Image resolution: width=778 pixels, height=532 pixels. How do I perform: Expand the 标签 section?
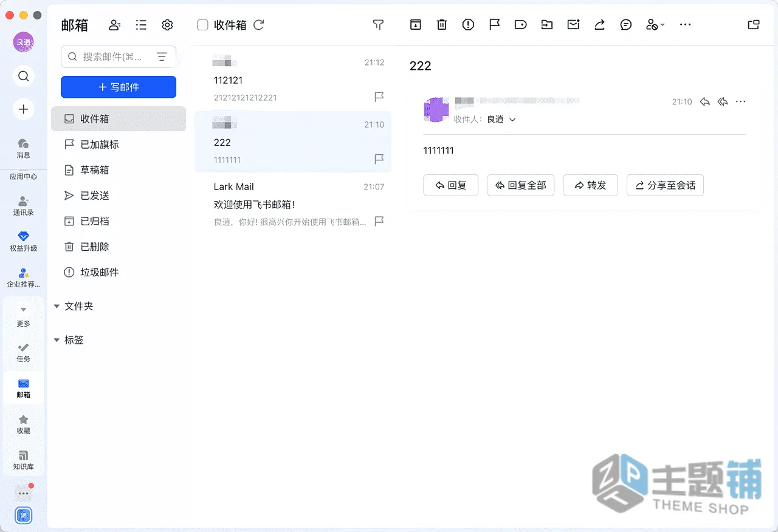click(x=57, y=340)
